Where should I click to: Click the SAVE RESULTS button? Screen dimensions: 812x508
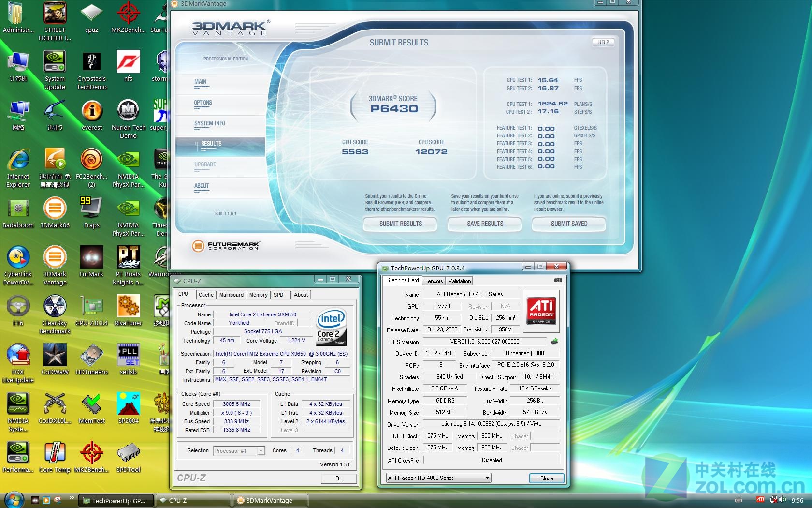485,224
